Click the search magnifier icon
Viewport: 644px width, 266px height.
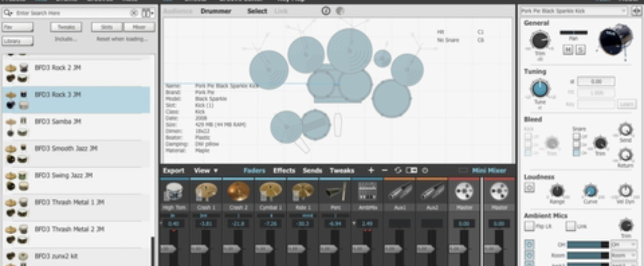pyautogui.click(x=8, y=13)
